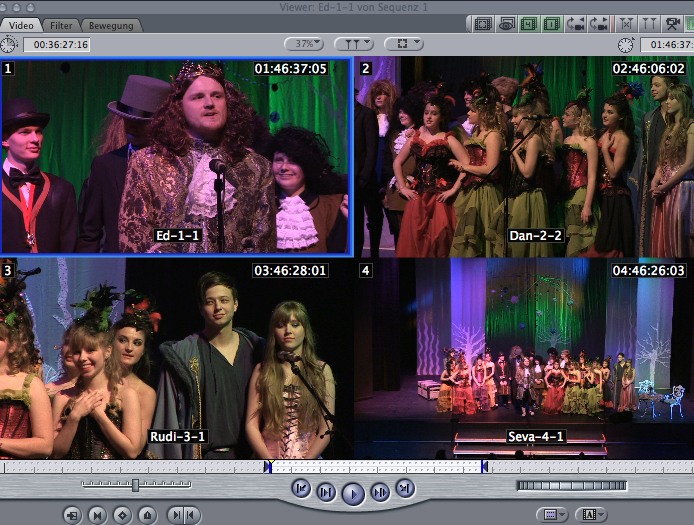Click the video camera tripod icon
The width and height of the screenshot is (694, 525).
tap(672, 24)
